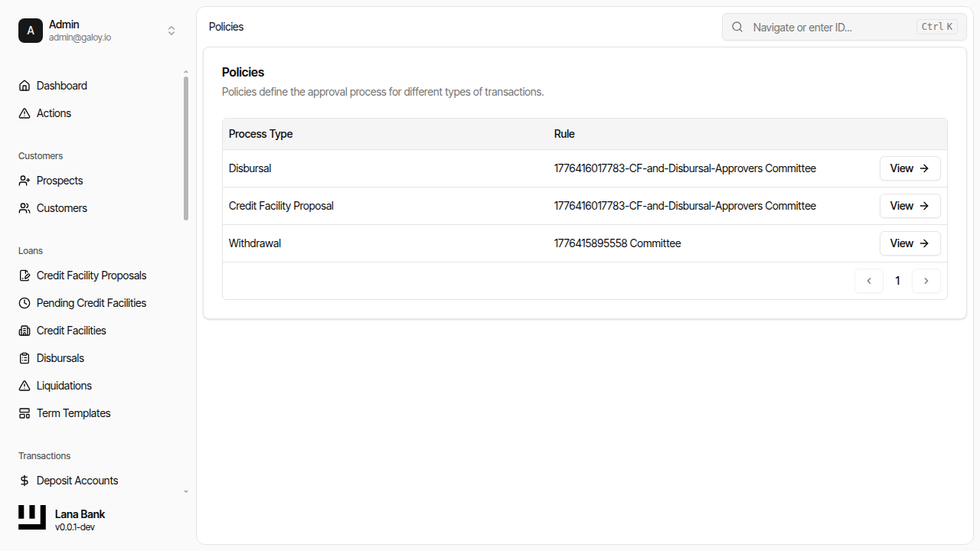Image resolution: width=980 pixels, height=551 pixels.
Task: View the Disbursal policy committee
Action: [x=910, y=168]
